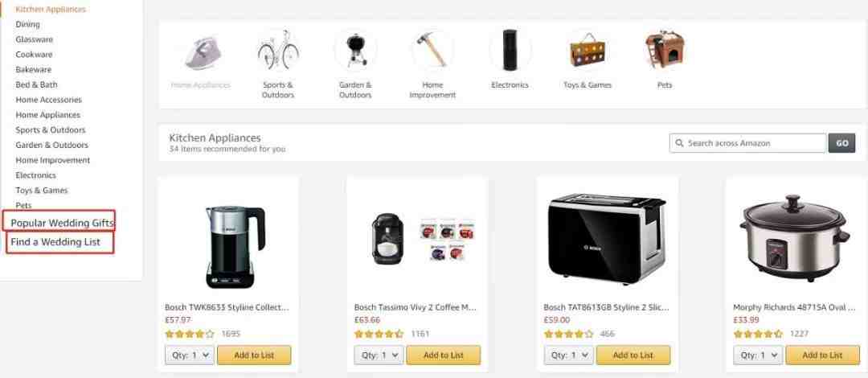Focus the Search across Amazon field

748,143
